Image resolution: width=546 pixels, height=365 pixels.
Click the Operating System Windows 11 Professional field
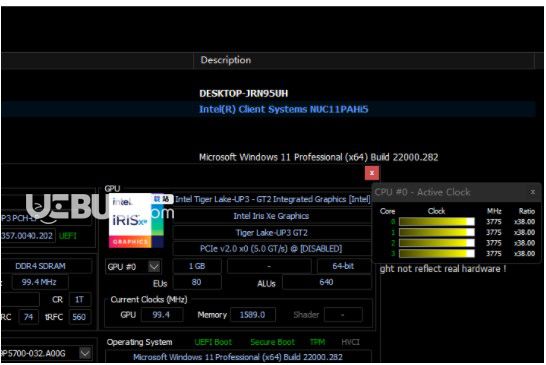[238, 357]
